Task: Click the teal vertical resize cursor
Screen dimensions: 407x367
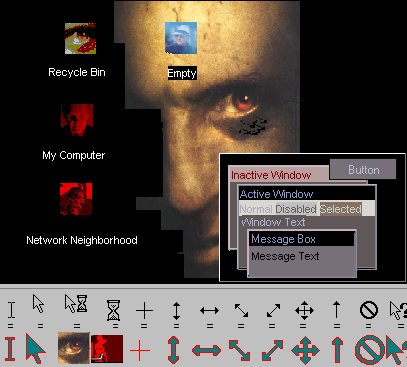Action: [174, 350]
